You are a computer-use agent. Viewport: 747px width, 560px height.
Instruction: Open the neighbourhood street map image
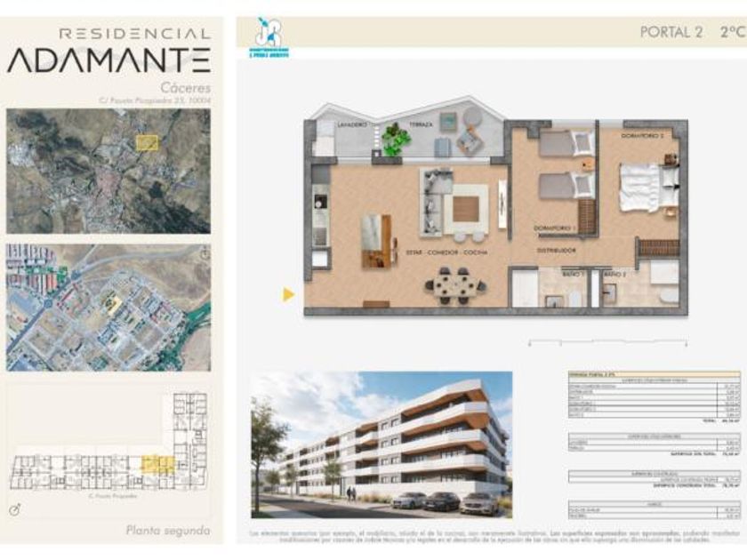pyautogui.click(x=108, y=308)
